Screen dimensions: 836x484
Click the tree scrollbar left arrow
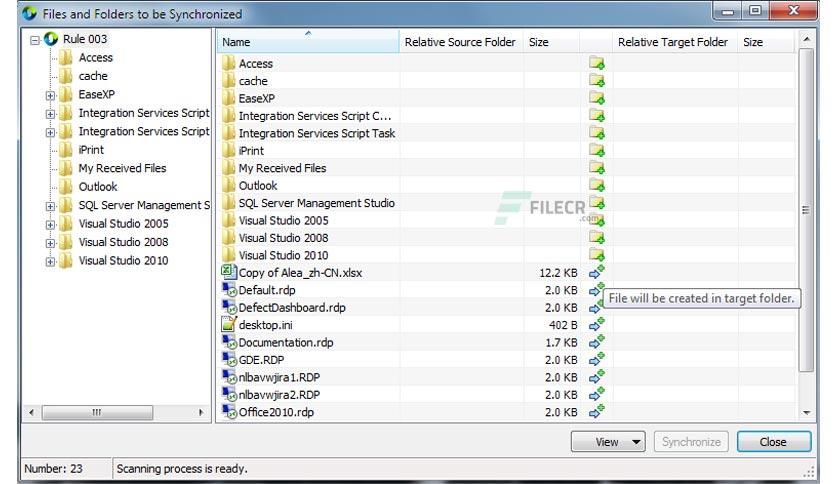click(31, 412)
